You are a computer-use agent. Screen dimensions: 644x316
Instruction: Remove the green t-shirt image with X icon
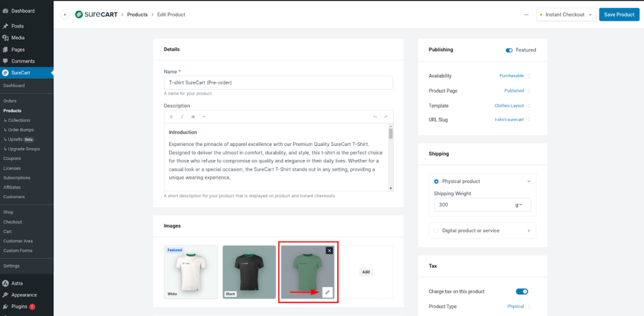click(x=330, y=251)
